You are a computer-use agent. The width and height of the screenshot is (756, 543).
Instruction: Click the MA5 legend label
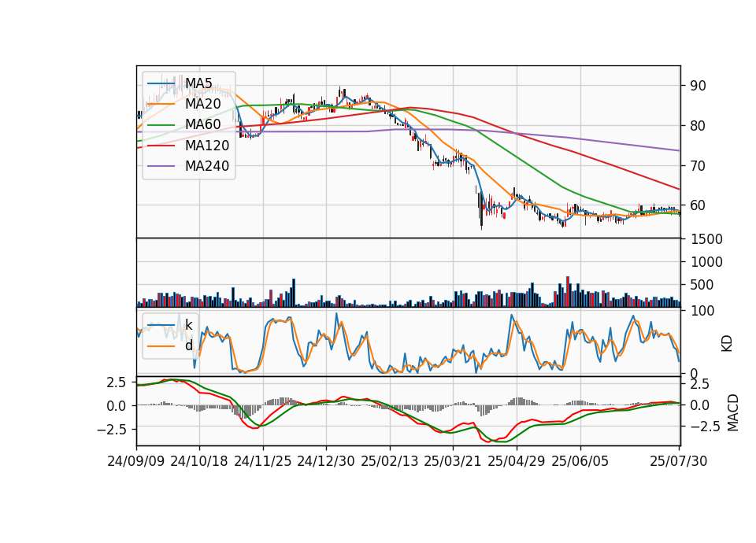tap(198, 83)
